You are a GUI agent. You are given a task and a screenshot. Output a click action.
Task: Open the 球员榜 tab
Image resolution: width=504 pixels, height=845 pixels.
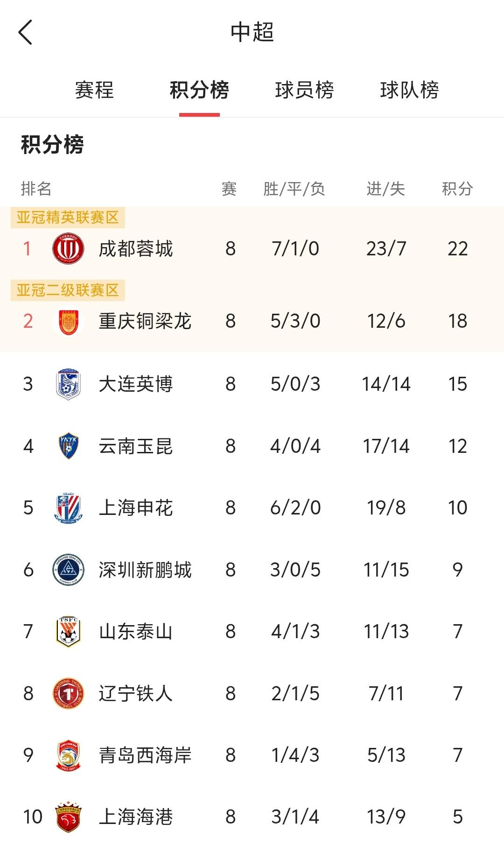304,90
